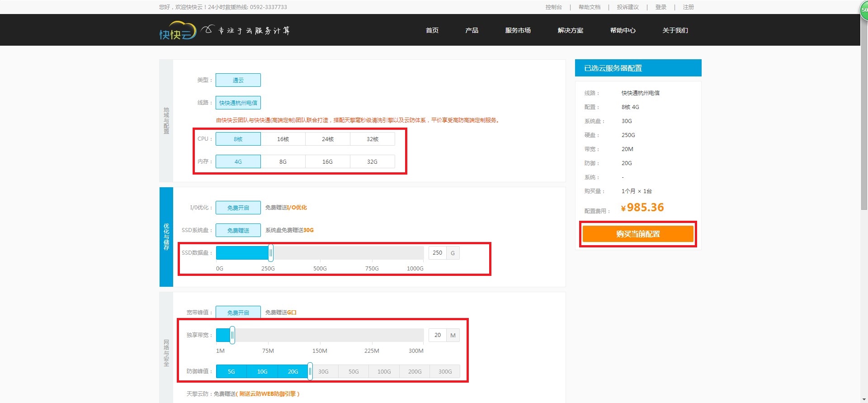Screen dimensions: 868x403
Task: Click 购买当前配置 purchase button
Action: coord(638,234)
